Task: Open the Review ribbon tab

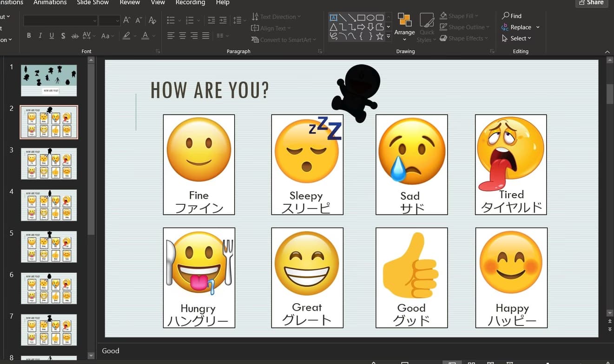Action: [x=129, y=3]
